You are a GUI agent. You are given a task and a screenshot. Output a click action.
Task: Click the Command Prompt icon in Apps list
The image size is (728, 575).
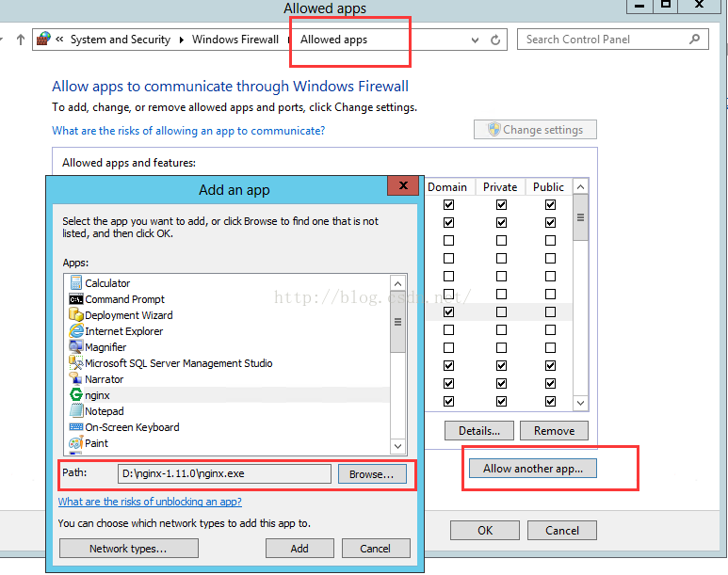(76, 299)
